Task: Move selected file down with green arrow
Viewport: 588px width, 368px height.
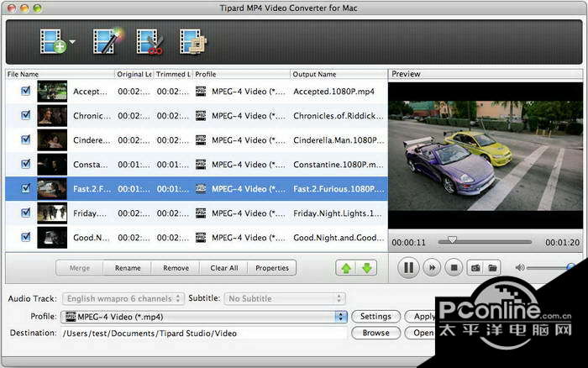Action: click(367, 268)
